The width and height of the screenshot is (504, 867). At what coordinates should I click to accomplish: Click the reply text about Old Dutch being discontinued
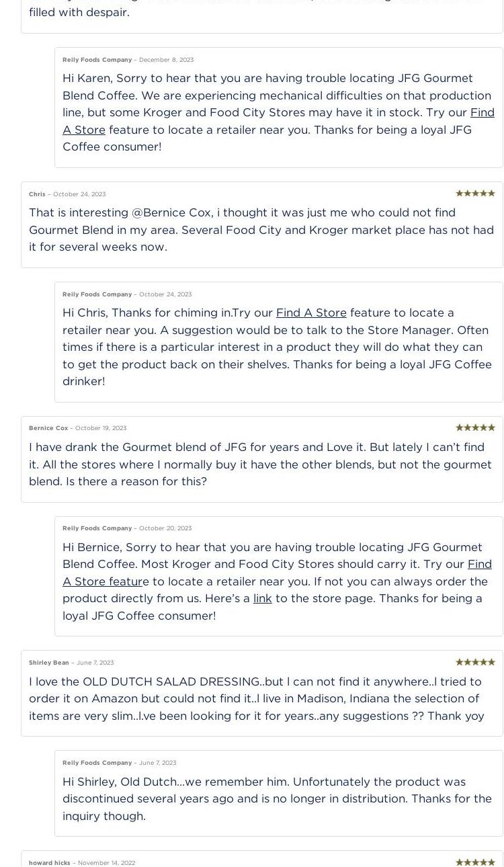point(277,798)
